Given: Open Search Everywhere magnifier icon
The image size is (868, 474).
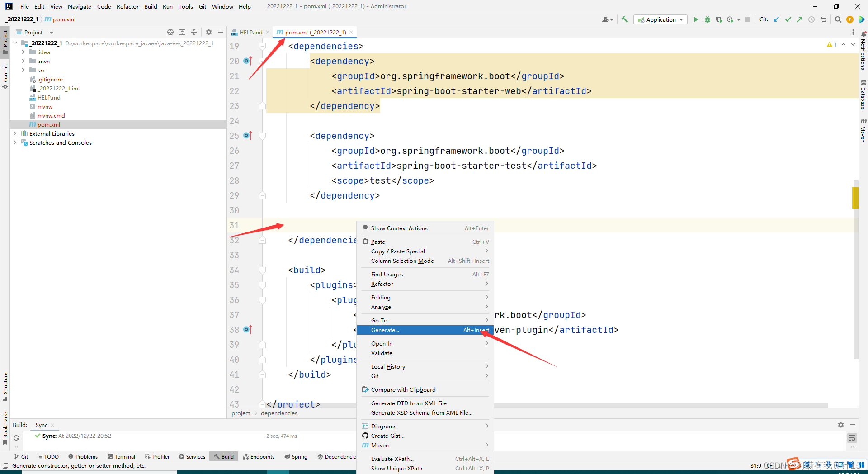Looking at the screenshot, I should [x=838, y=19].
